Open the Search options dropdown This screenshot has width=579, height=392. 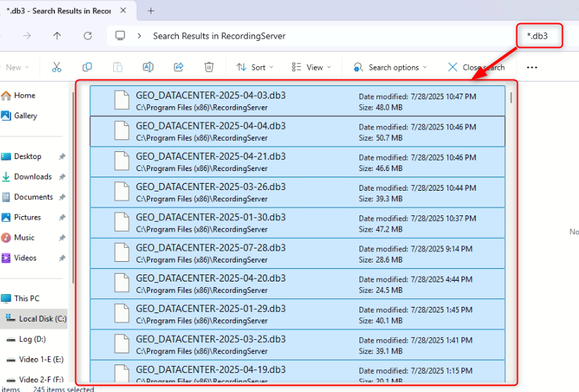[390, 68]
